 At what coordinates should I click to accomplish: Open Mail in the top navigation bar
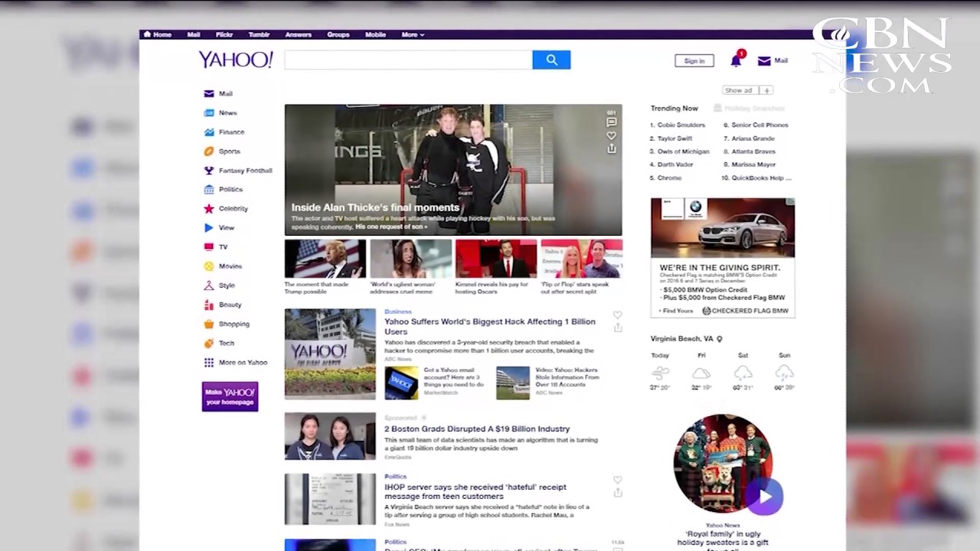[x=194, y=34]
